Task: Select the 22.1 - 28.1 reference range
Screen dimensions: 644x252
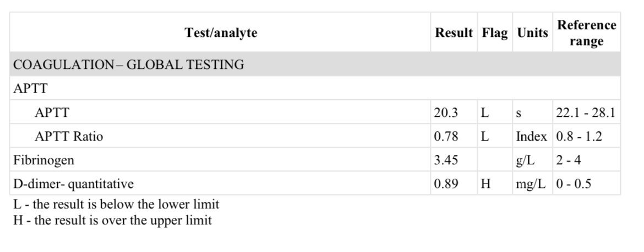Action: tap(586, 112)
